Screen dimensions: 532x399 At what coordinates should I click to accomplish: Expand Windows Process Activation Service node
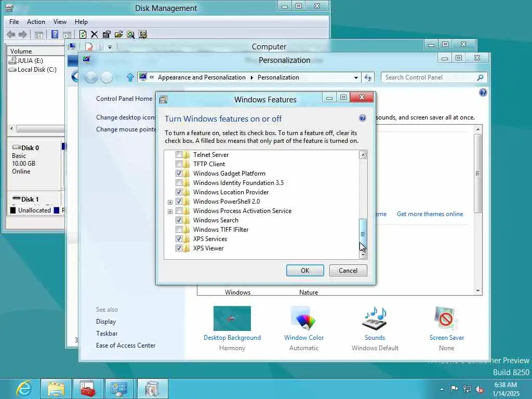coord(170,211)
